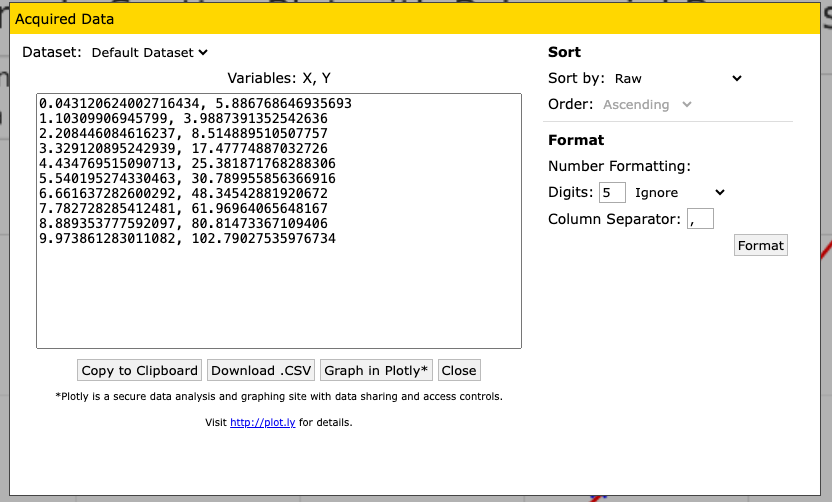Click the data row starting with 6.661637282600292
The width and height of the screenshot is (832, 502).
coord(183,193)
